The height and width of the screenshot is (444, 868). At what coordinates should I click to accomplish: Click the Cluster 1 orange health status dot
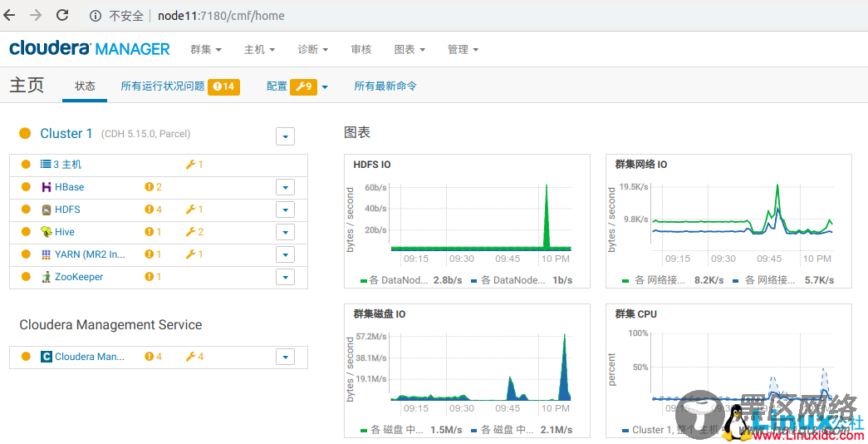point(24,133)
